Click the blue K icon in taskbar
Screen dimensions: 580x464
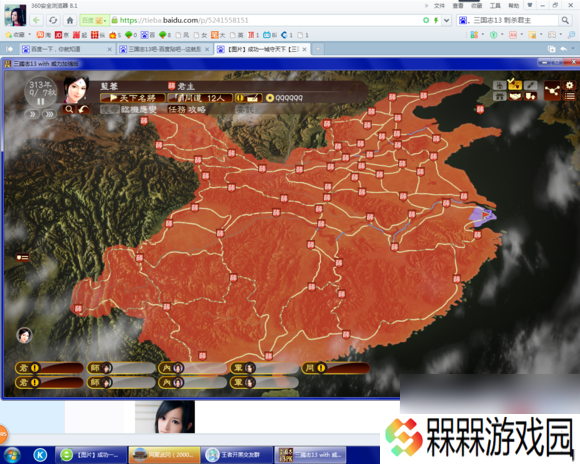[40, 455]
